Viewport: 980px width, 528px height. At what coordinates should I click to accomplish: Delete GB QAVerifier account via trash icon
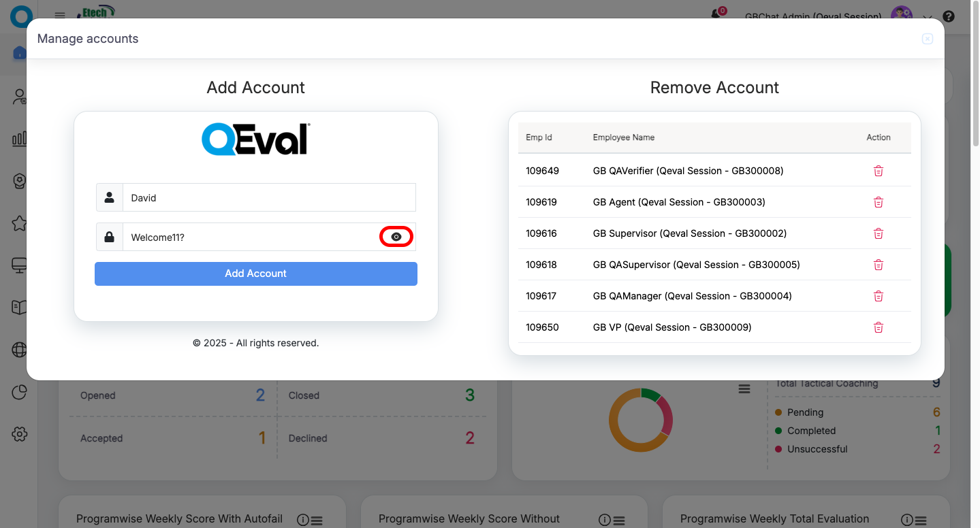(x=878, y=171)
